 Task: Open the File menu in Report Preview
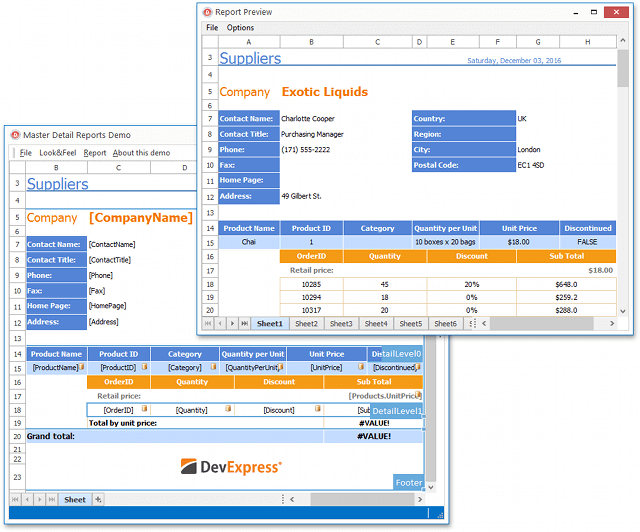coord(212,28)
